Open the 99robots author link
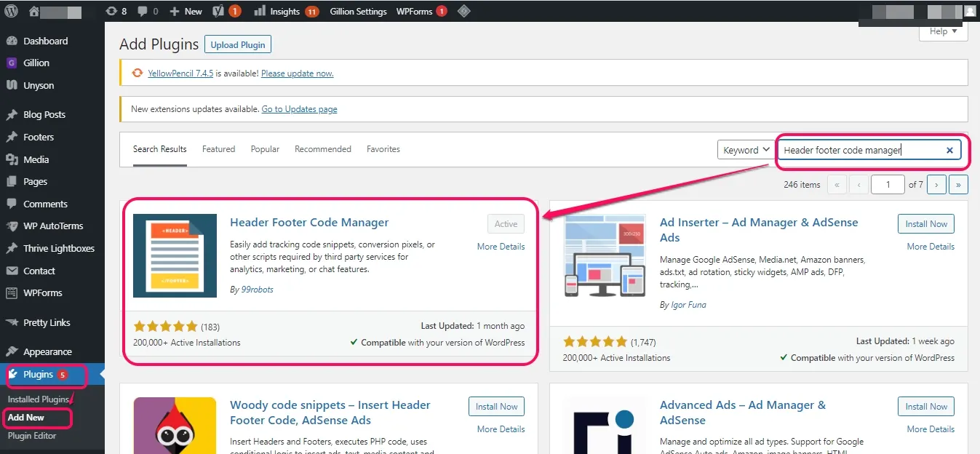Screen dimensions: 980x454 click(x=257, y=290)
